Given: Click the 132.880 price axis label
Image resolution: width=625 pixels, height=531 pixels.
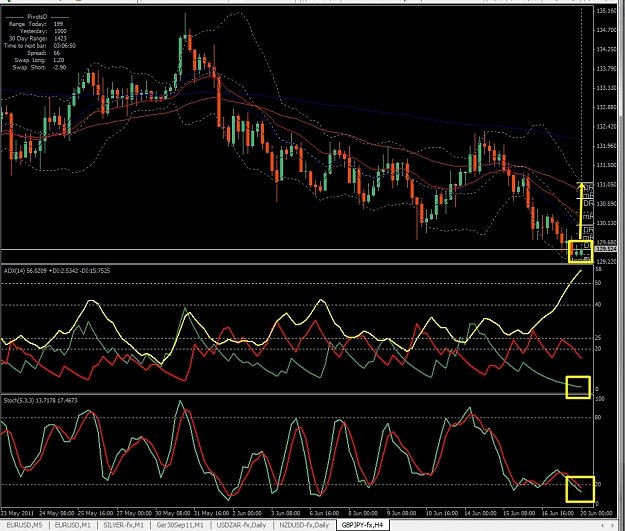Looking at the screenshot, I should pos(606,107).
